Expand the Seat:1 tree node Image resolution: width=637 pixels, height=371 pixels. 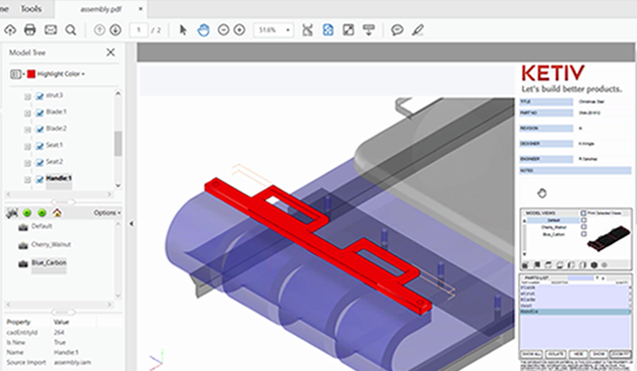[27, 146]
